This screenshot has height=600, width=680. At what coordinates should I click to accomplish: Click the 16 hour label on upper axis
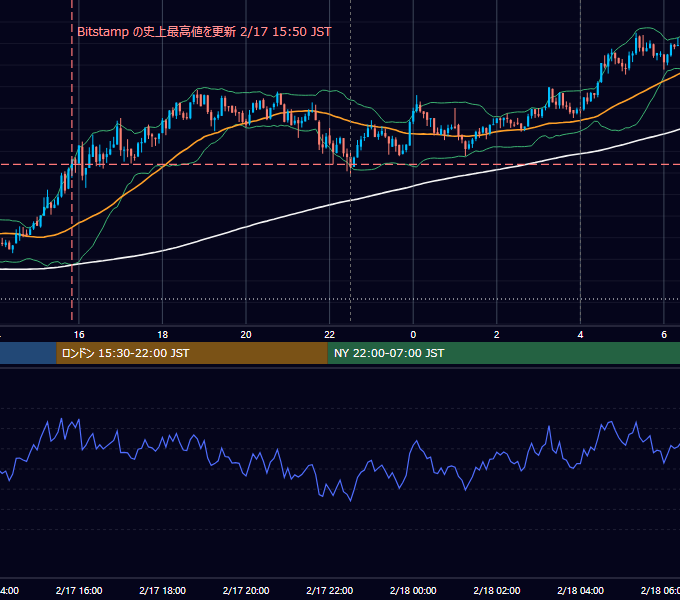point(79,335)
